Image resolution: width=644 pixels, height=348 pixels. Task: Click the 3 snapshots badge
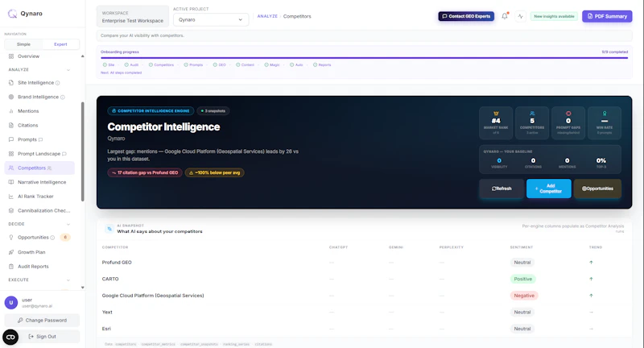pos(213,111)
